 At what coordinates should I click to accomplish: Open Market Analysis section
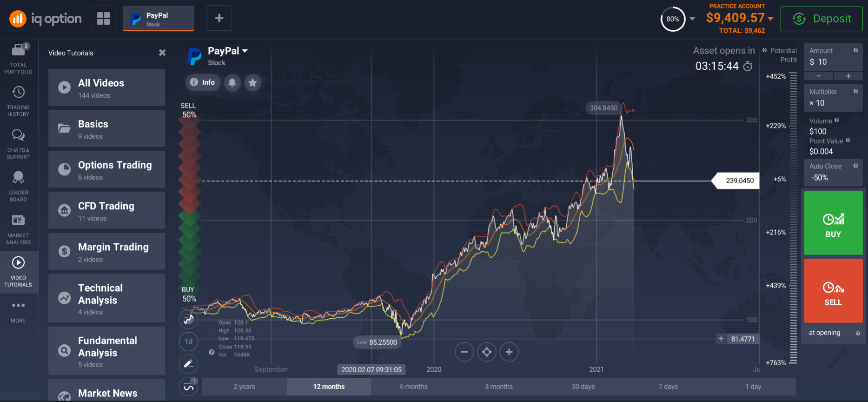tap(19, 229)
